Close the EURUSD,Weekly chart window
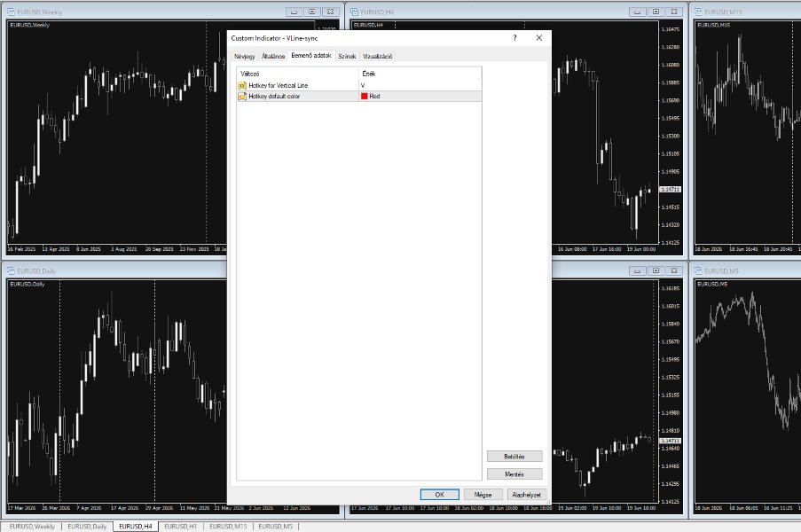Viewport: 801px width, 532px height. 331,12
